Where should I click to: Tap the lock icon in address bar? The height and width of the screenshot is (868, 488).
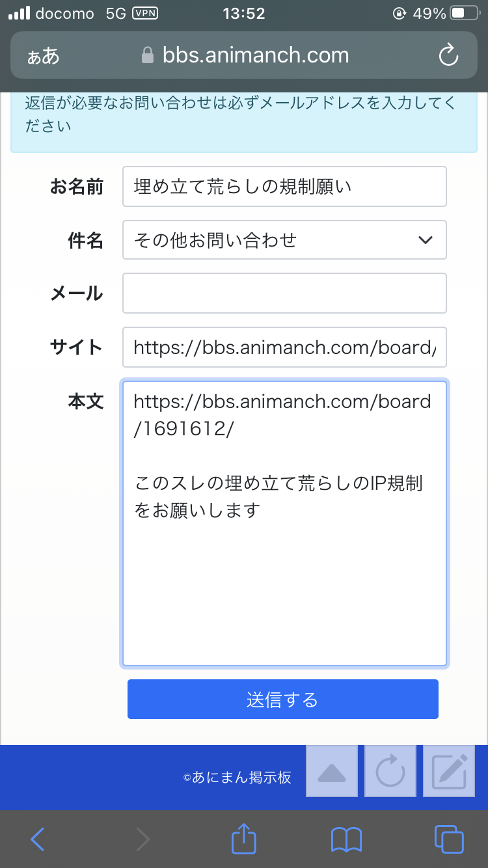tap(148, 56)
